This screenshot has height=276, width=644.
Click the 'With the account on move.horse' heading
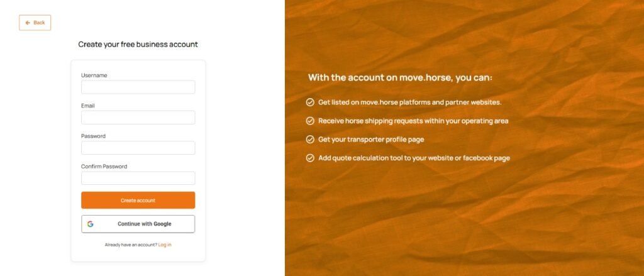pyautogui.click(x=400, y=78)
